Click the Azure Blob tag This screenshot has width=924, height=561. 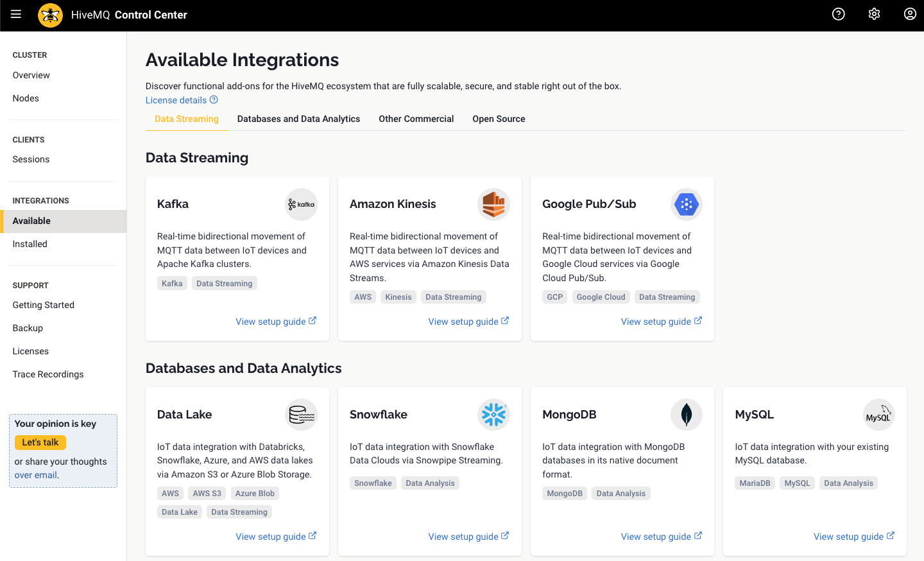(255, 494)
